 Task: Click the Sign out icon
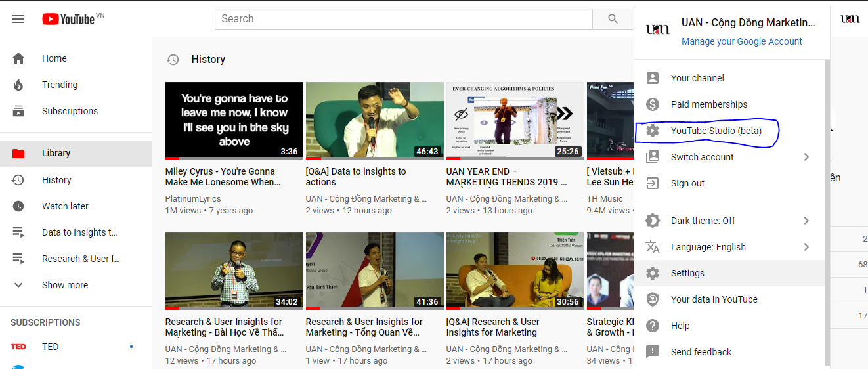tap(653, 183)
